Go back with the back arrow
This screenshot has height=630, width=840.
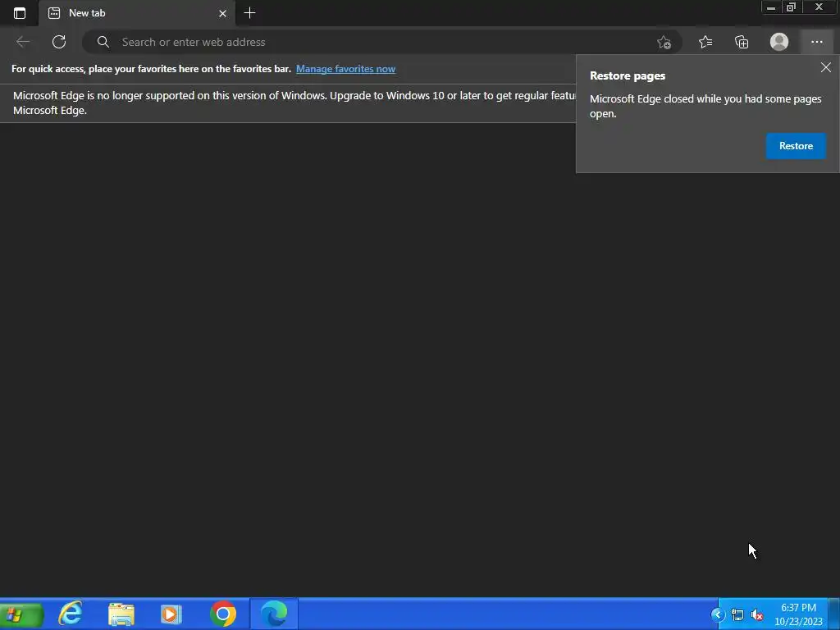pyautogui.click(x=22, y=42)
